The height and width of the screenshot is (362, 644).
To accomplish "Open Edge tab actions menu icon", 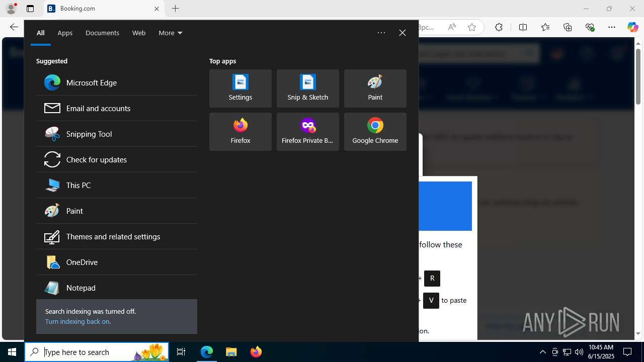I will click(30, 9).
